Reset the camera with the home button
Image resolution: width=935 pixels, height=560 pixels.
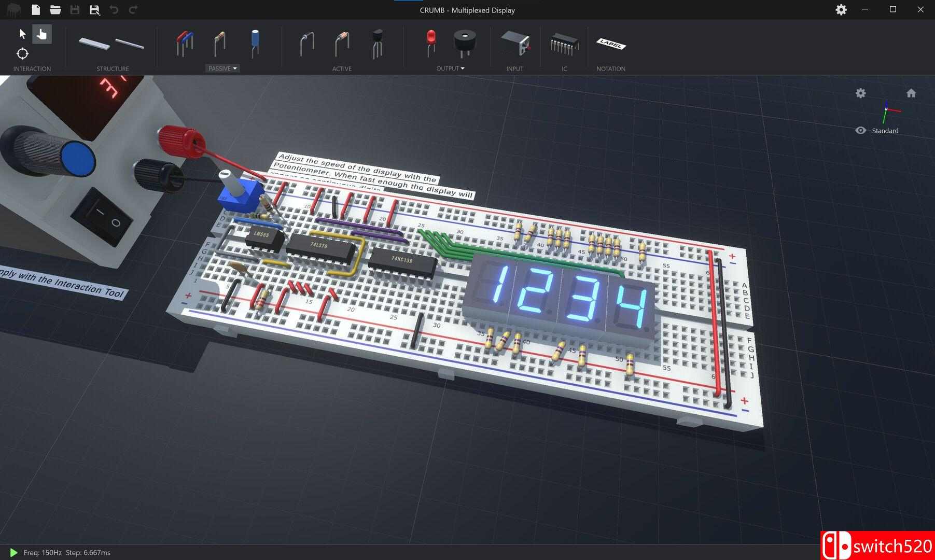tap(911, 93)
